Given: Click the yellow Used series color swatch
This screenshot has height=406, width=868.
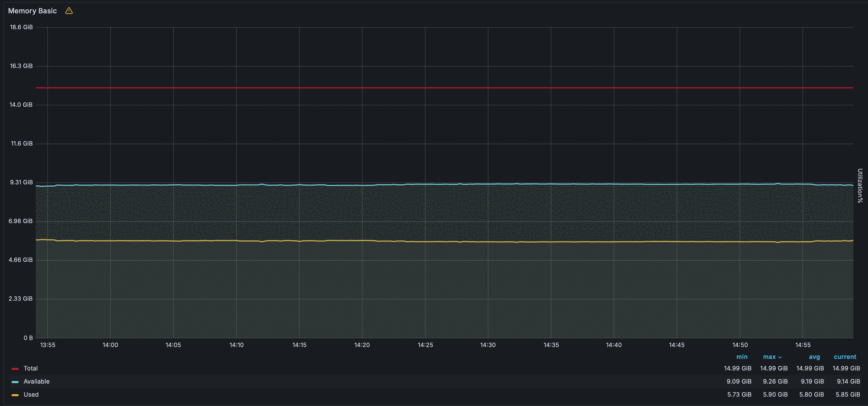Looking at the screenshot, I should (x=15, y=395).
